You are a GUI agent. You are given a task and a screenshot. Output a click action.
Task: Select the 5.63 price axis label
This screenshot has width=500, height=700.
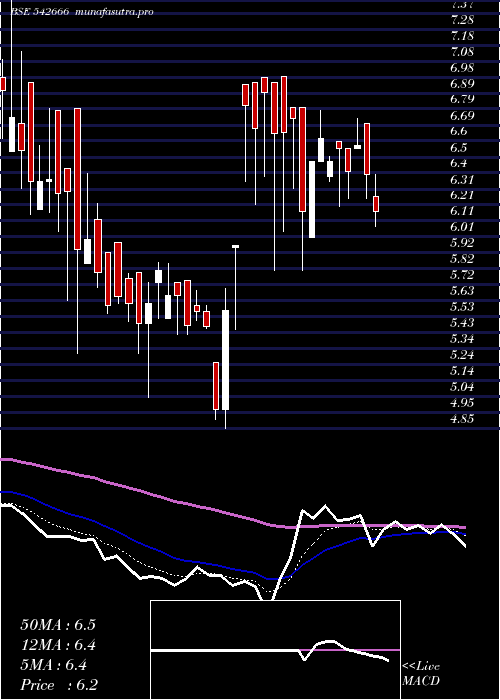[x=462, y=291]
